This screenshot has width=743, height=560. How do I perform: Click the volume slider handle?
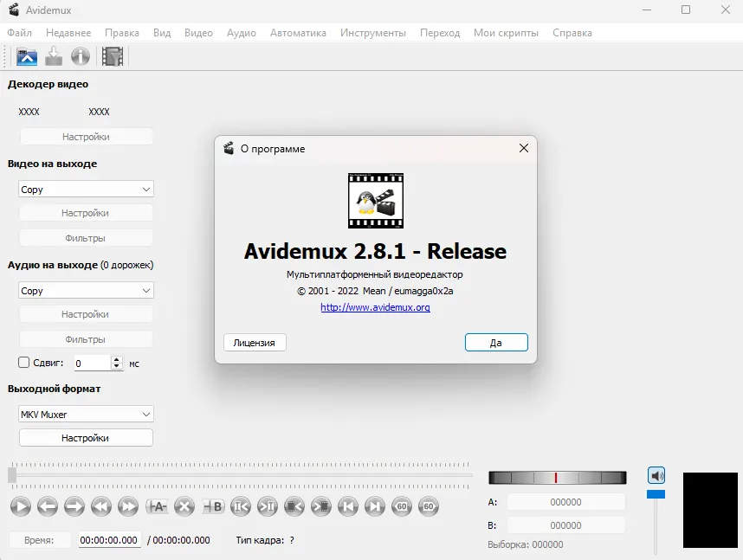tap(656, 494)
